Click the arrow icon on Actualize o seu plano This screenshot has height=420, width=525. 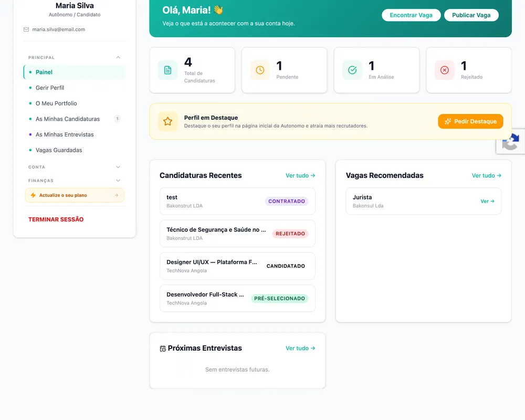pos(117,195)
